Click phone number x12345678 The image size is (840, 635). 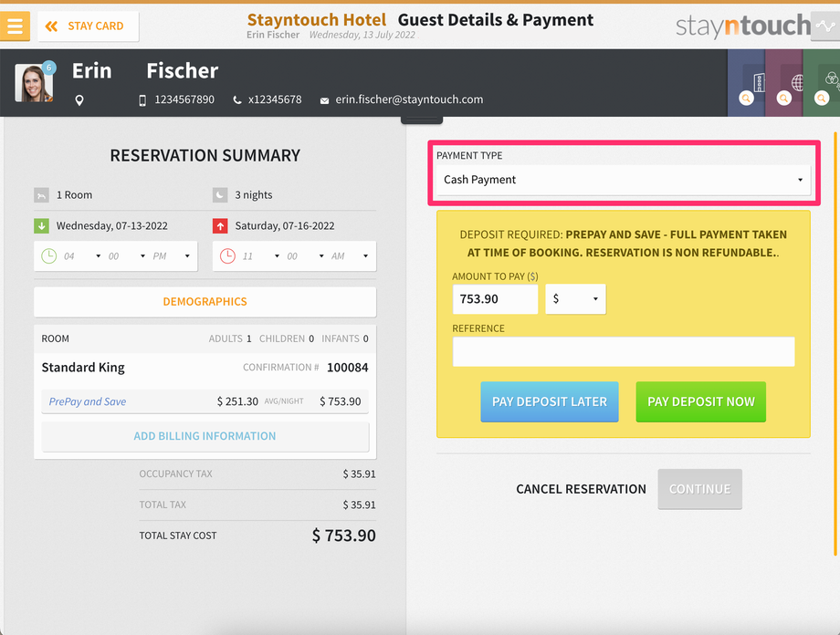(275, 99)
